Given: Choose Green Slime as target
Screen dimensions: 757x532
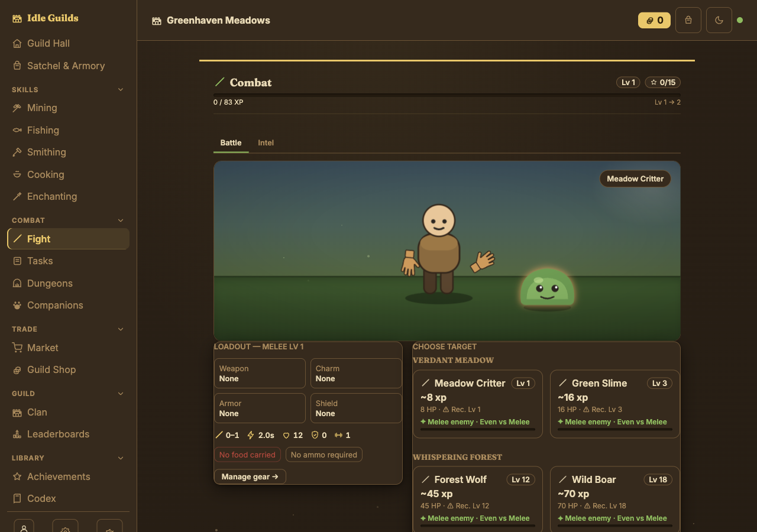Looking at the screenshot, I should click(x=615, y=404).
